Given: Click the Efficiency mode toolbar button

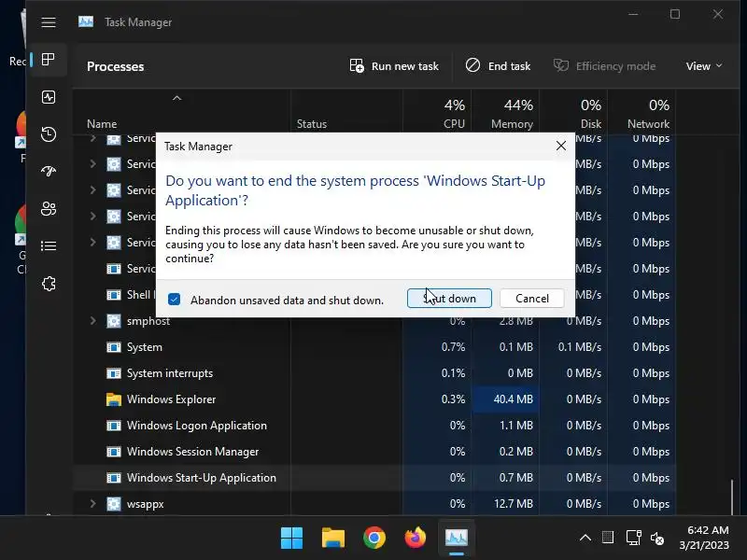Looking at the screenshot, I should click(604, 66).
